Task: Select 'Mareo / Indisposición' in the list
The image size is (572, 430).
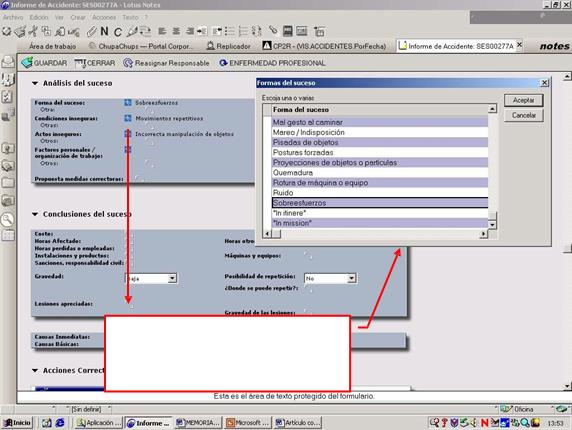Action: point(380,132)
